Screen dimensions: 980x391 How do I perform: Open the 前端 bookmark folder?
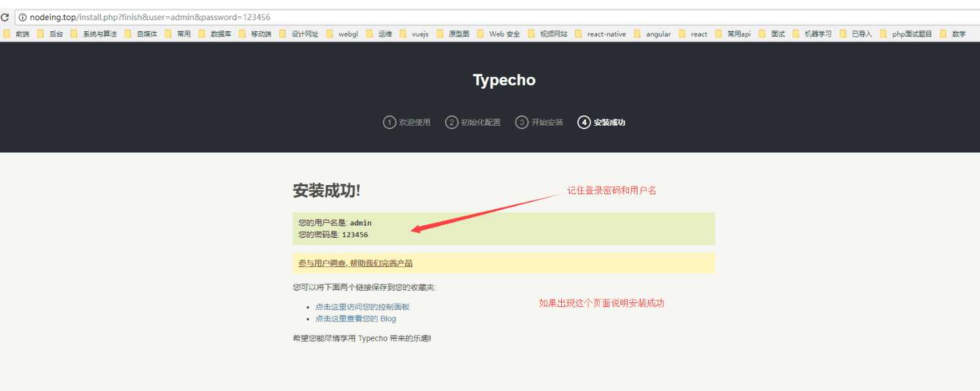coord(17,34)
